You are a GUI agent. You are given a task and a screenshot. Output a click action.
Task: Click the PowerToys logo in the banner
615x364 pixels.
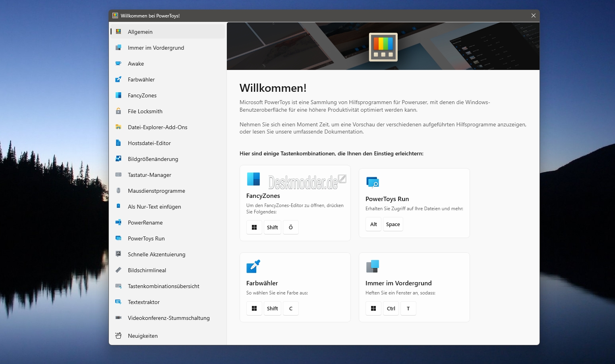pyautogui.click(x=383, y=47)
